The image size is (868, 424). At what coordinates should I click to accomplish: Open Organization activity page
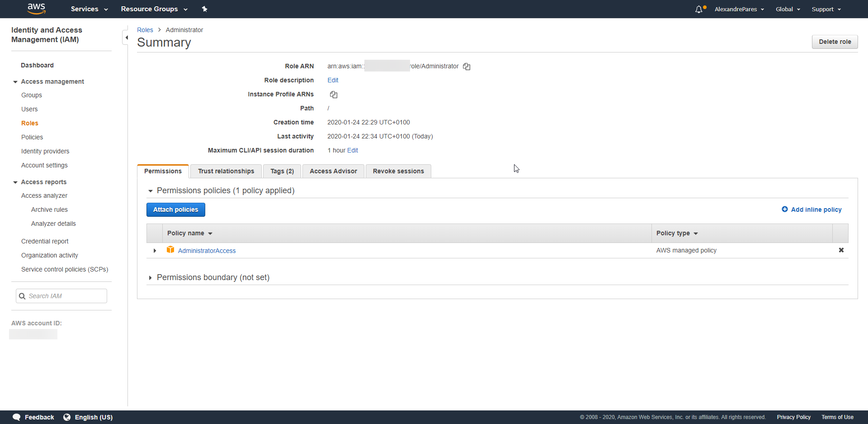click(x=50, y=255)
